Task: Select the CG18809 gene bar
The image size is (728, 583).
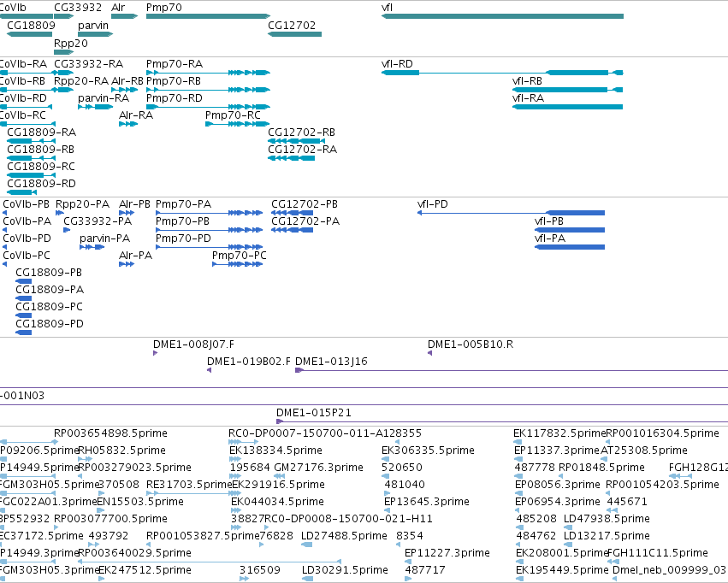Action: click(30, 34)
